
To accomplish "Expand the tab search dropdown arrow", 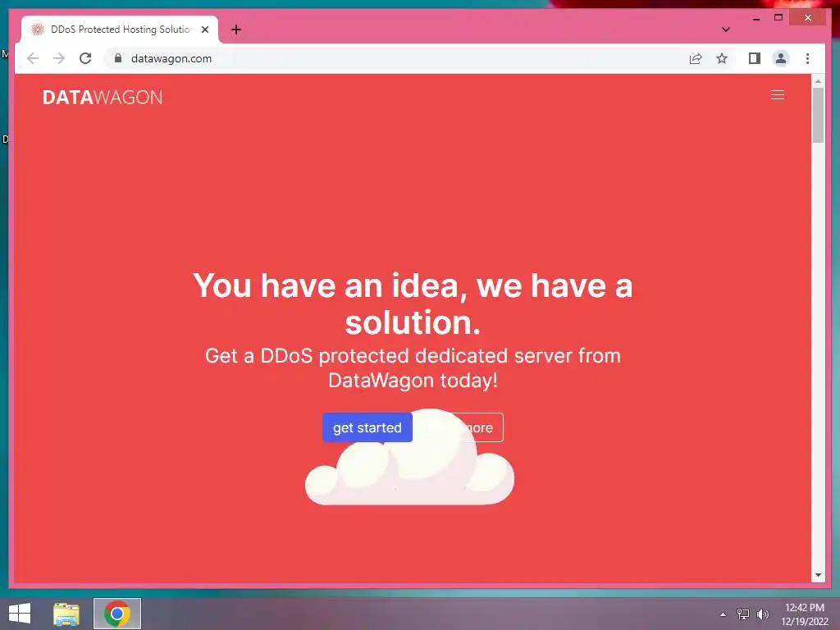I will click(x=726, y=30).
